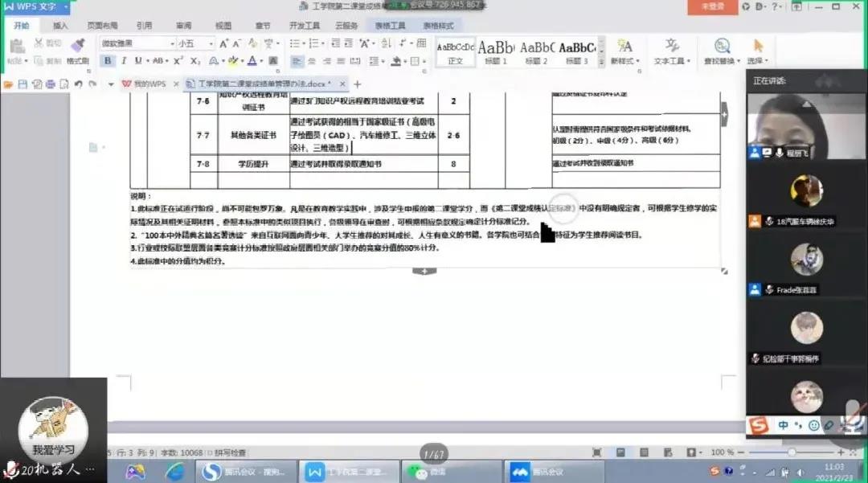Click the orange 未登录 login button
Screen dimensions: 868x483
click(713, 6)
